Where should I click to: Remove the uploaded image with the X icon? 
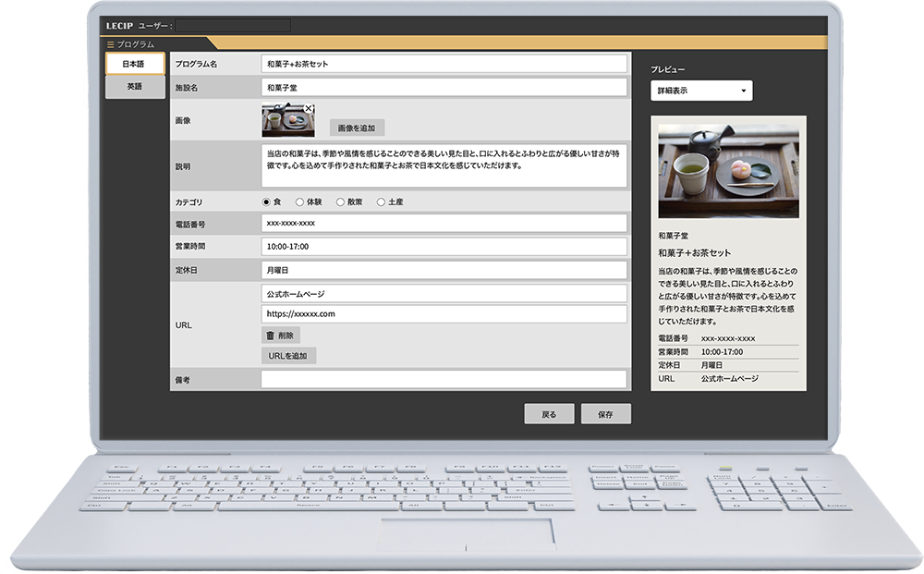309,108
